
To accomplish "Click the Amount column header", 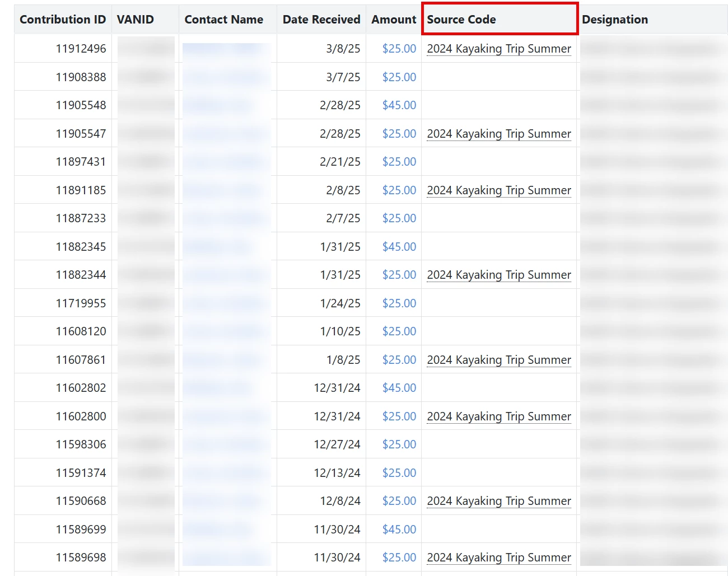I will coord(394,20).
